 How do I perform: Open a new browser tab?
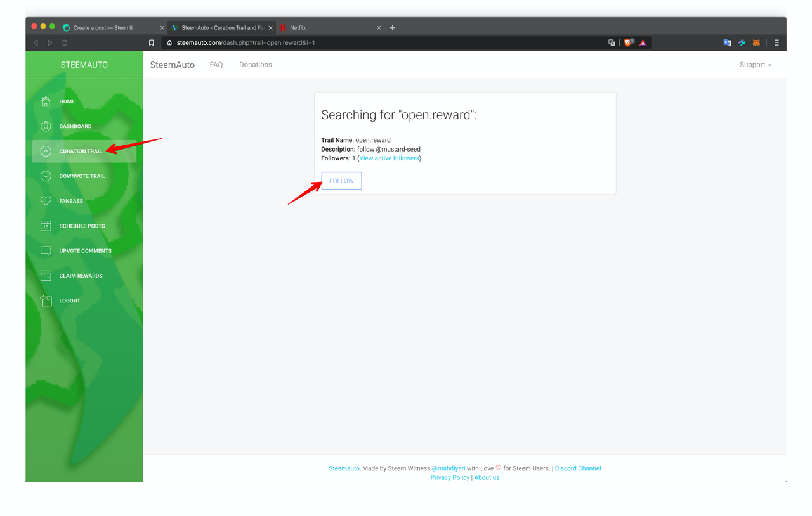(392, 28)
